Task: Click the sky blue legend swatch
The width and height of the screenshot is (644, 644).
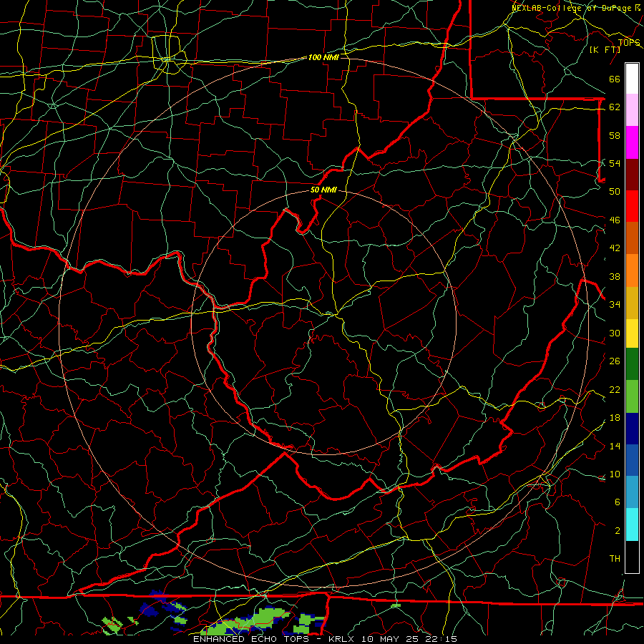Action: [x=632, y=492]
